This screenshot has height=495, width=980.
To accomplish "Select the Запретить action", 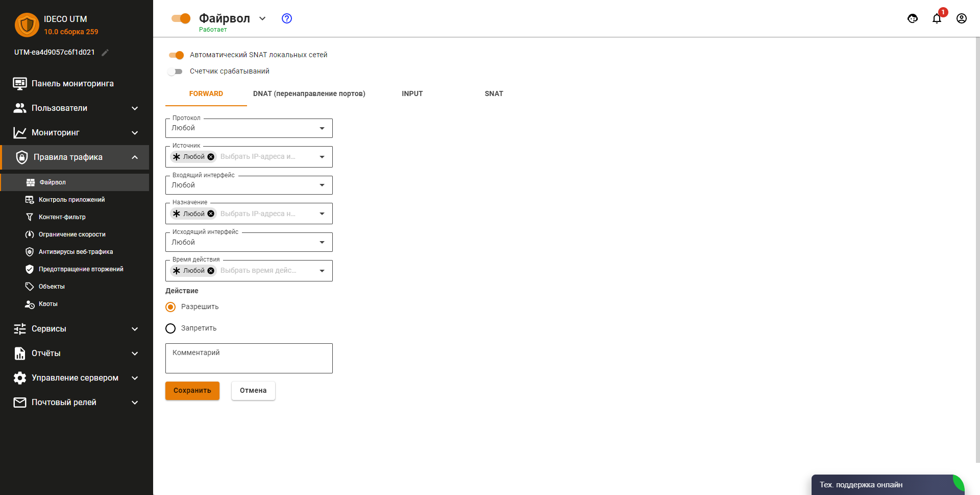I will coord(170,328).
